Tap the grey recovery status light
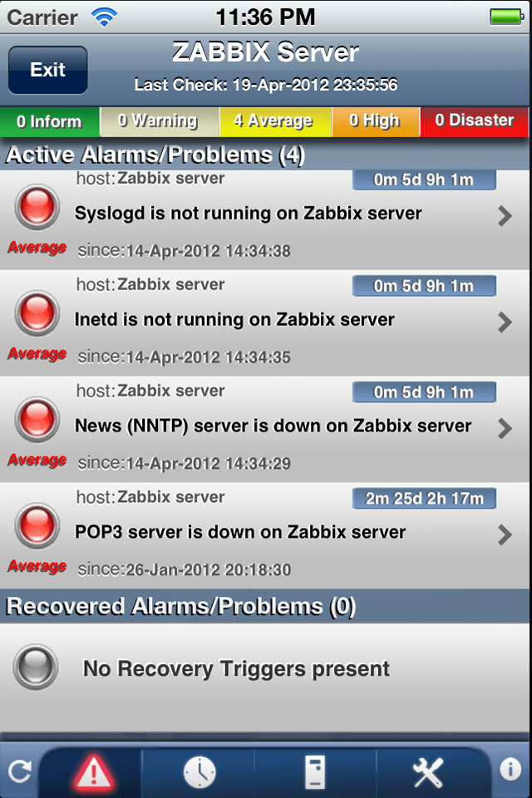Viewport: 532px width, 798px height. (x=36, y=667)
